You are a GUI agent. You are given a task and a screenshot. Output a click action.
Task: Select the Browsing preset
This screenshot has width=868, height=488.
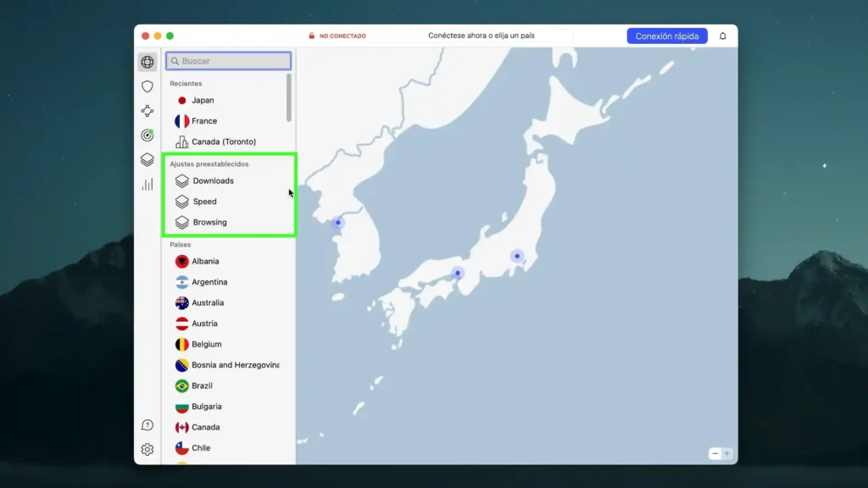tap(209, 222)
